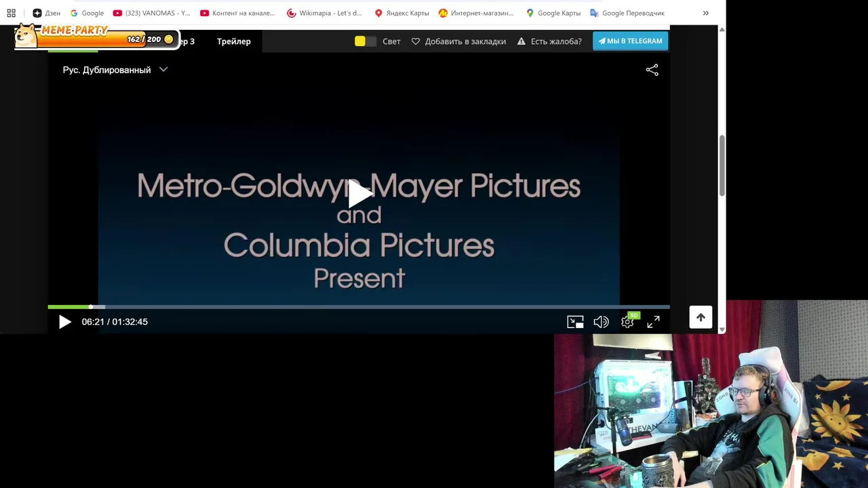Expand the Рус. Дублированный audio dropdown
The height and width of the screenshot is (488, 868).
[x=115, y=70]
